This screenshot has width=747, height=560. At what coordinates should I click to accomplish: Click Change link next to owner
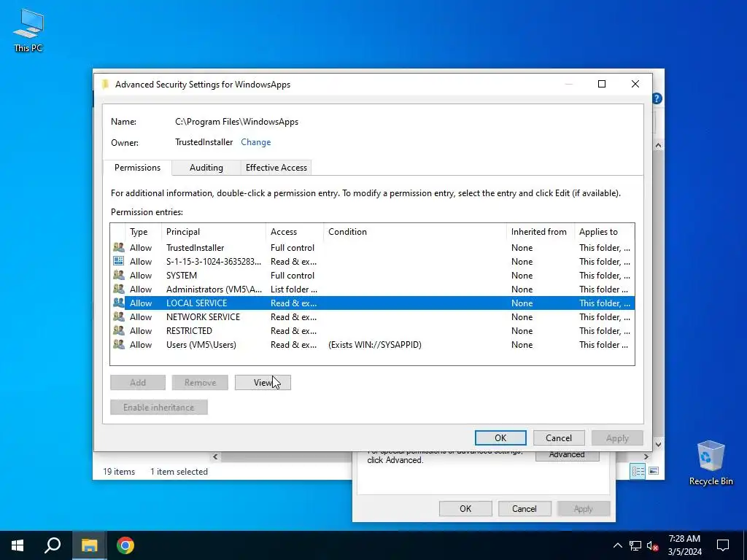[256, 142]
